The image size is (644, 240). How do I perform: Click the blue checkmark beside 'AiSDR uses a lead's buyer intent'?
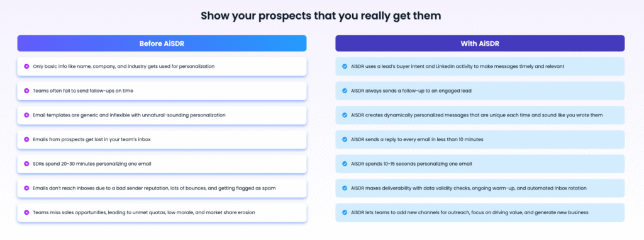(345, 66)
